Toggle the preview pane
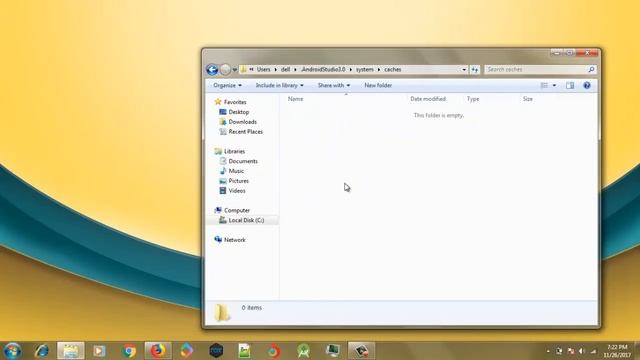This screenshot has width=640, height=360. [x=570, y=85]
